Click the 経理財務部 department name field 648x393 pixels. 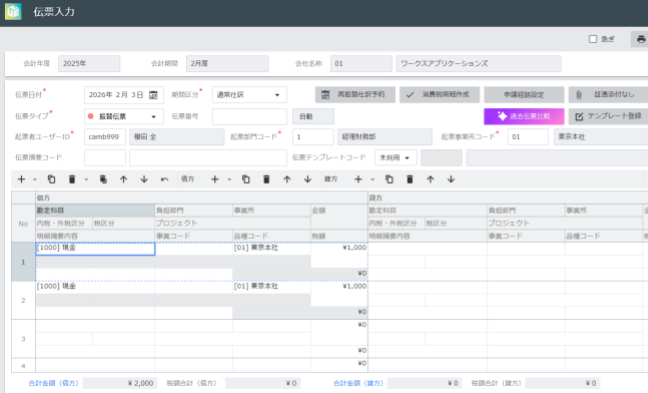[384, 137]
